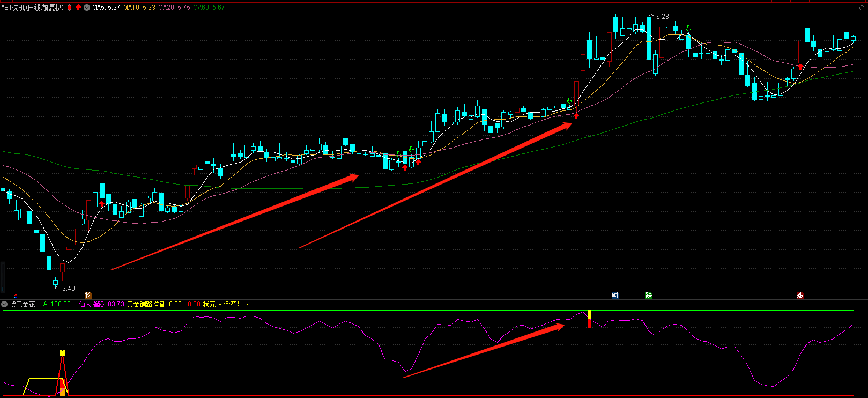
Task: Click the yellow-red signal bar in the indicator pane
Action: (589, 319)
